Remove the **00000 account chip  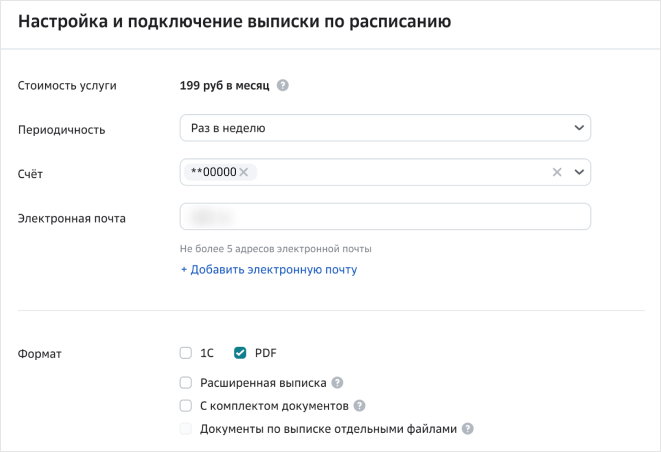pyautogui.click(x=243, y=172)
